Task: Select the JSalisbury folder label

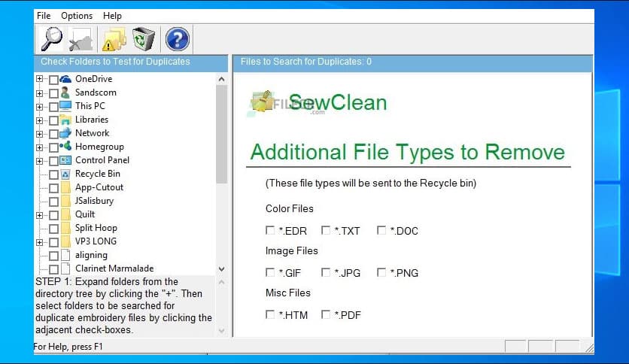Action: [x=94, y=201]
